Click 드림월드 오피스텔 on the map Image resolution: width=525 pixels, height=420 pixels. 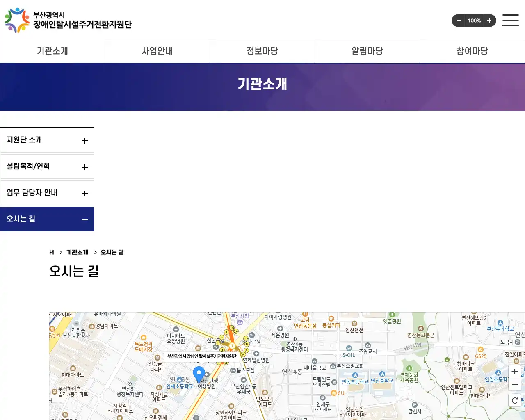[322, 382]
